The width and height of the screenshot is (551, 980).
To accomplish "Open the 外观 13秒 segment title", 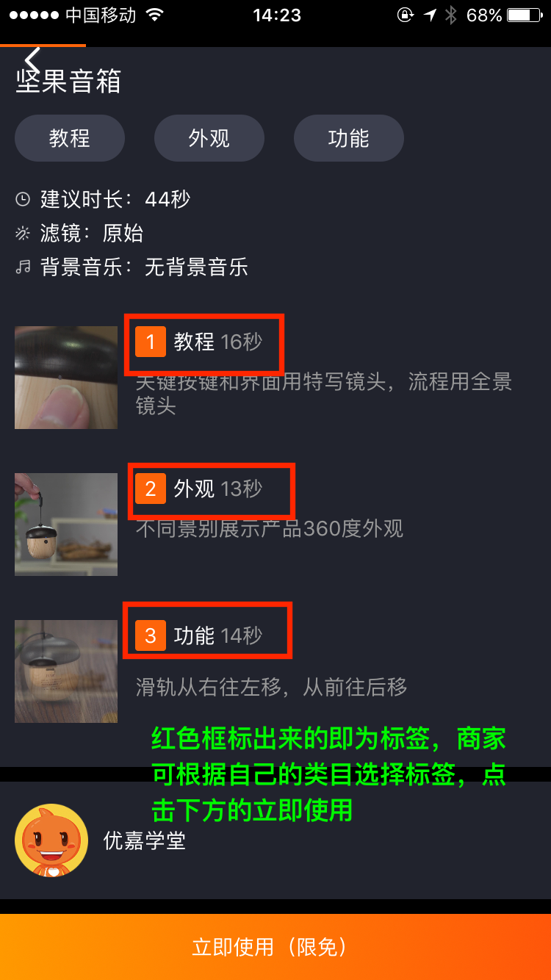I will pyautogui.click(x=217, y=489).
